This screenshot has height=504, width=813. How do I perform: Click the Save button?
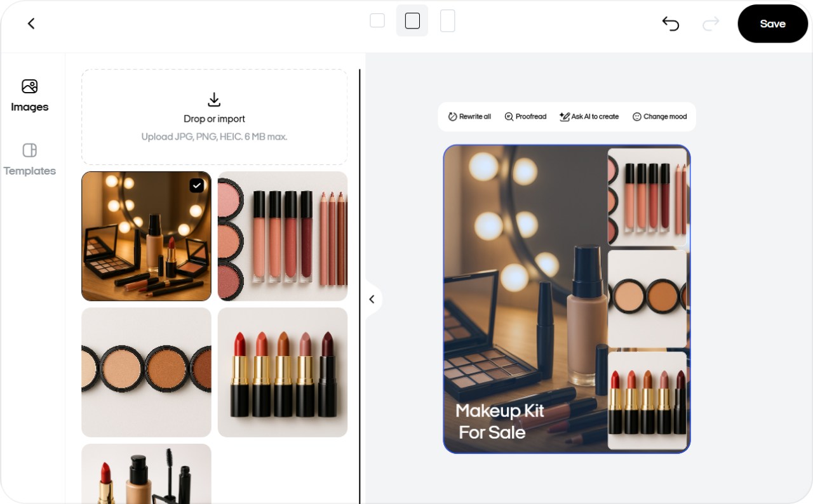772,23
